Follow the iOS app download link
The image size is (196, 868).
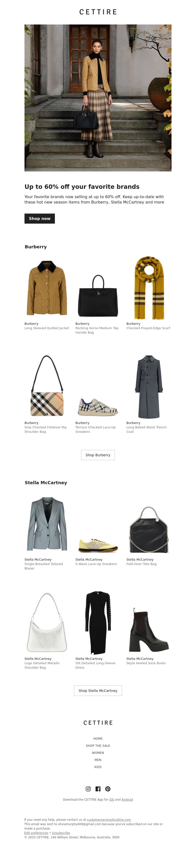tap(111, 800)
